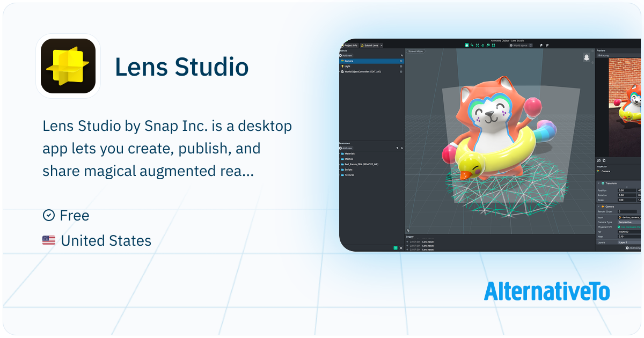Click the Materials folder icon

coord(342,153)
